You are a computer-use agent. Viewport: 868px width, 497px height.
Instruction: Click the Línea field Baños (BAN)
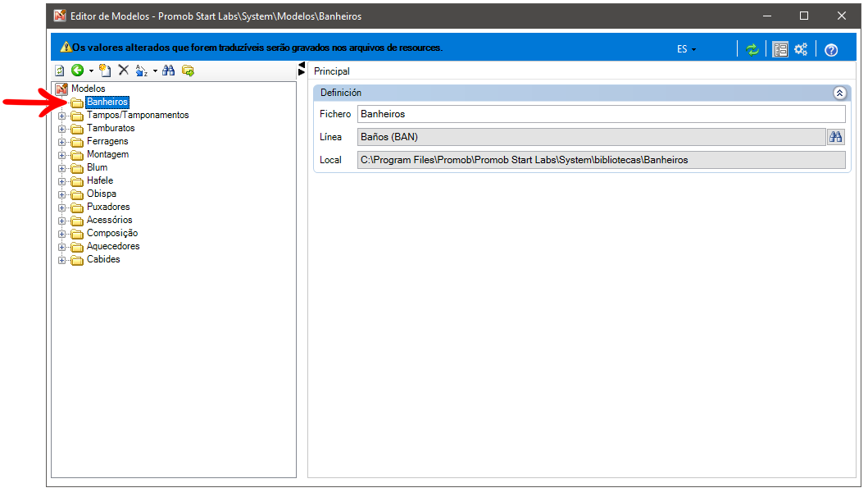point(592,137)
